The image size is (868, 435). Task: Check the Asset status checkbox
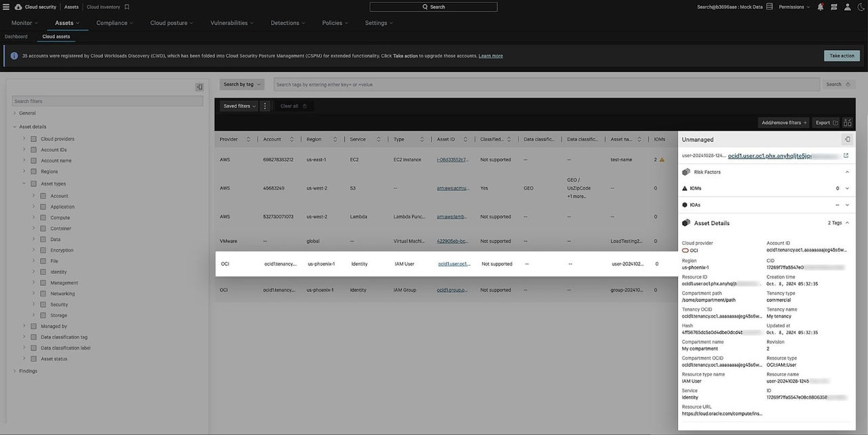coord(33,358)
